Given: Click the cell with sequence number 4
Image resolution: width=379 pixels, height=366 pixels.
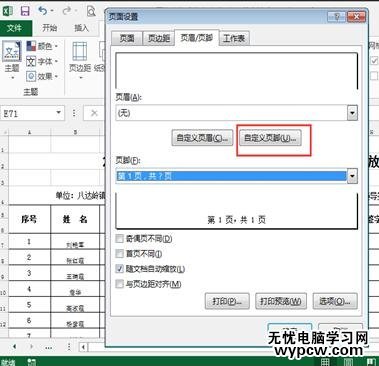Looking at the screenshot, I should [29, 289].
